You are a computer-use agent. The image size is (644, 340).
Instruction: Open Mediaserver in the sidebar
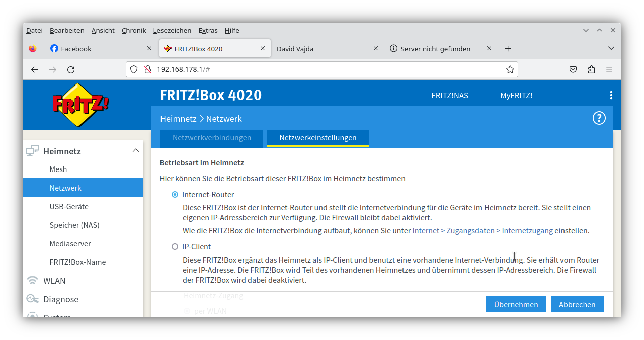(70, 243)
